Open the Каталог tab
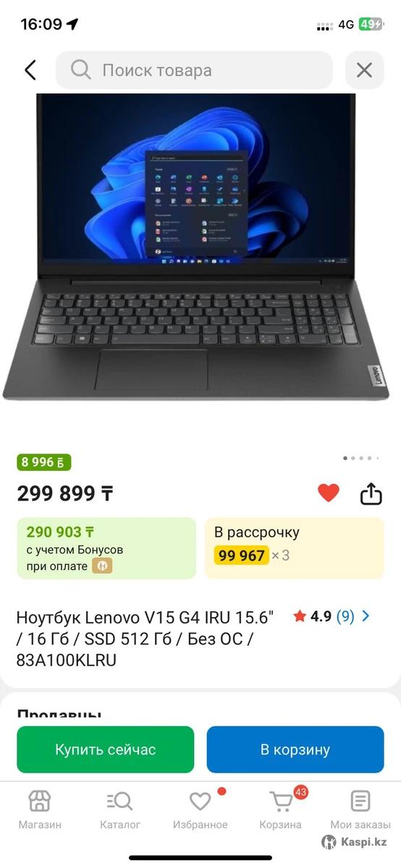This screenshot has width=401, height=868. [120, 809]
